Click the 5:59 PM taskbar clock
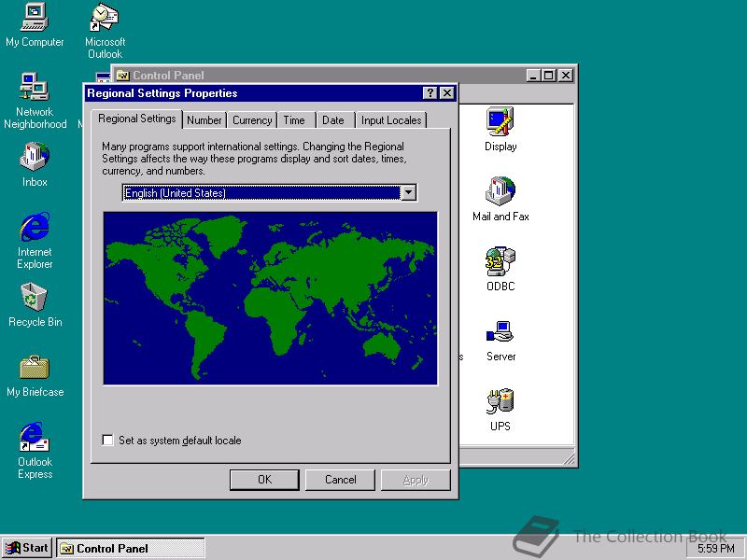 pyautogui.click(x=715, y=549)
